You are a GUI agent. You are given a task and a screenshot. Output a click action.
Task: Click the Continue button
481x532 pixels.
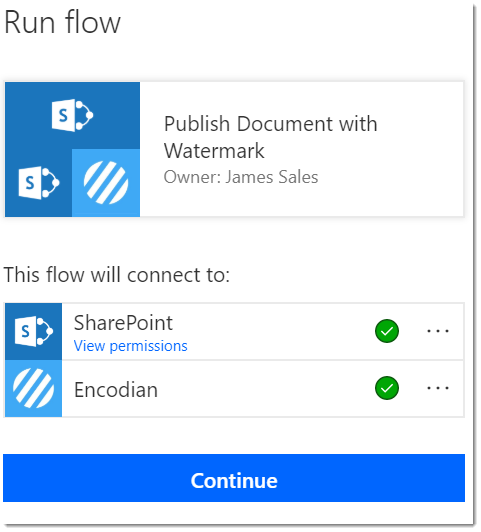tap(234, 478)
